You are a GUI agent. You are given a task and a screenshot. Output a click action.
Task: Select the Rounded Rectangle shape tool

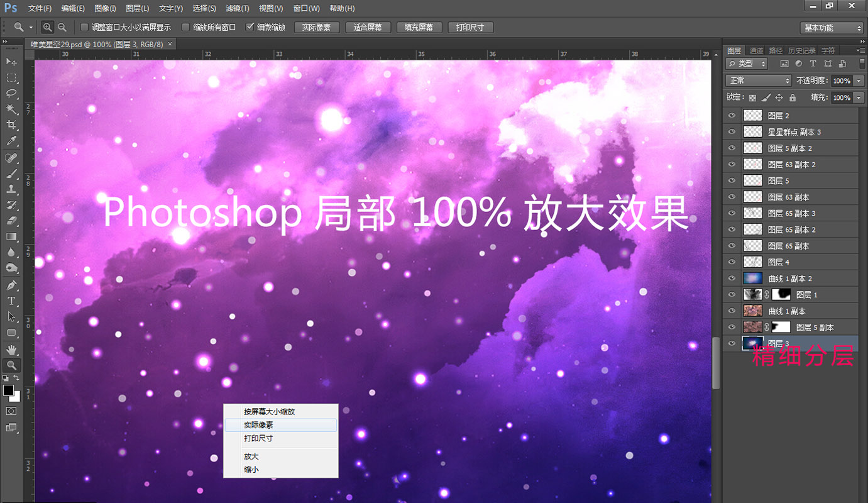tap(11, 333)
